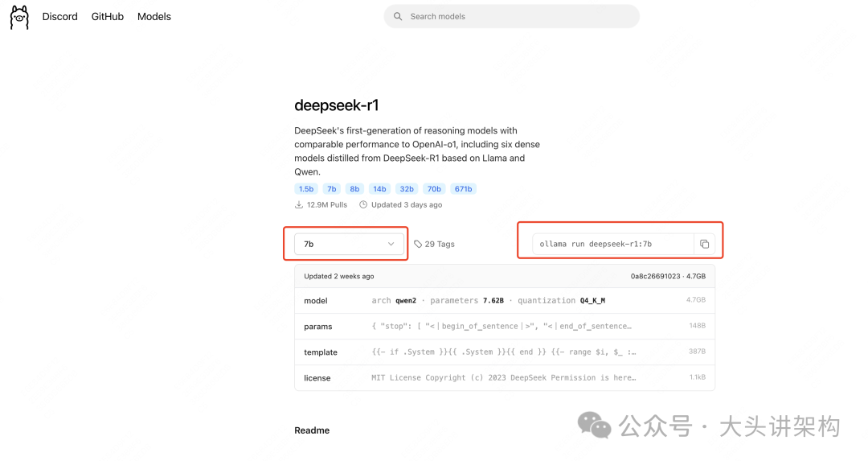Select the 14b size tag
The height and width of the screenshot is (461, 868).
click(x=379, y=189)
